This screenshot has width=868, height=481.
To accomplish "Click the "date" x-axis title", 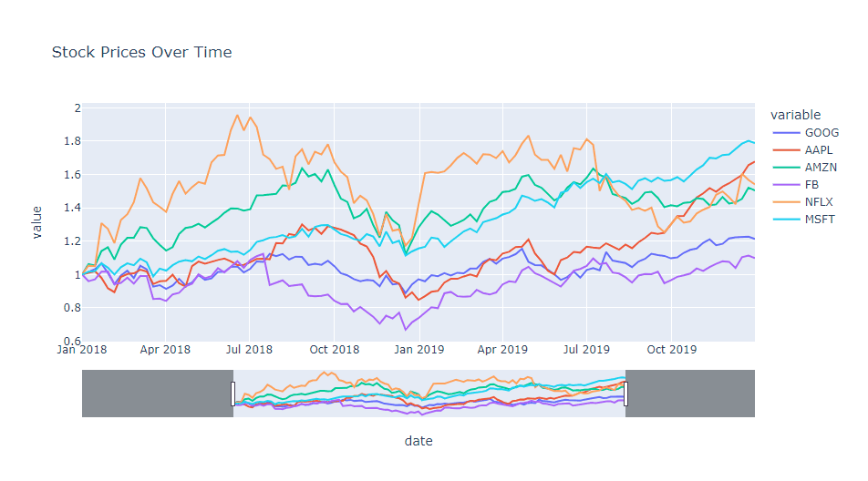I will [418, 441].
